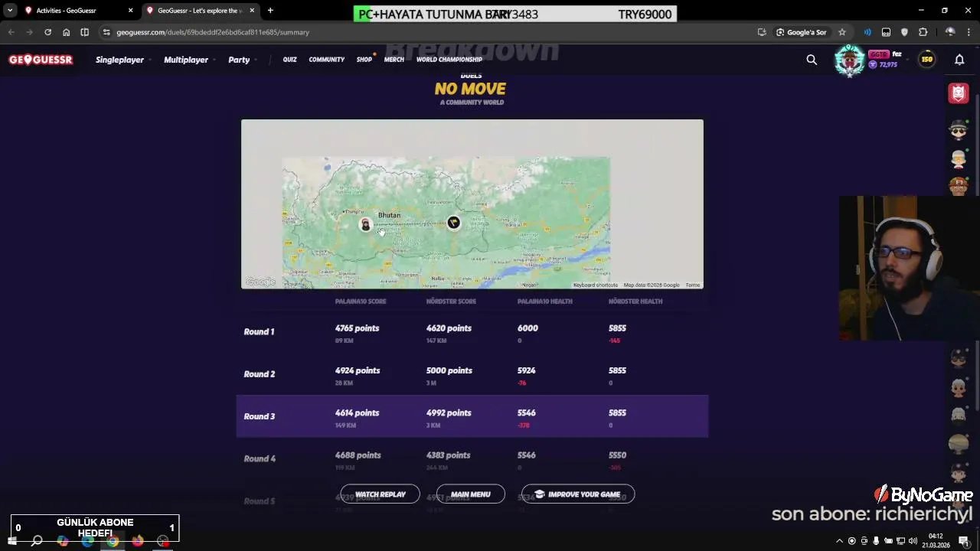Click the Bhutan label on the map
980x551 pixels.
[x=389, y=215]
